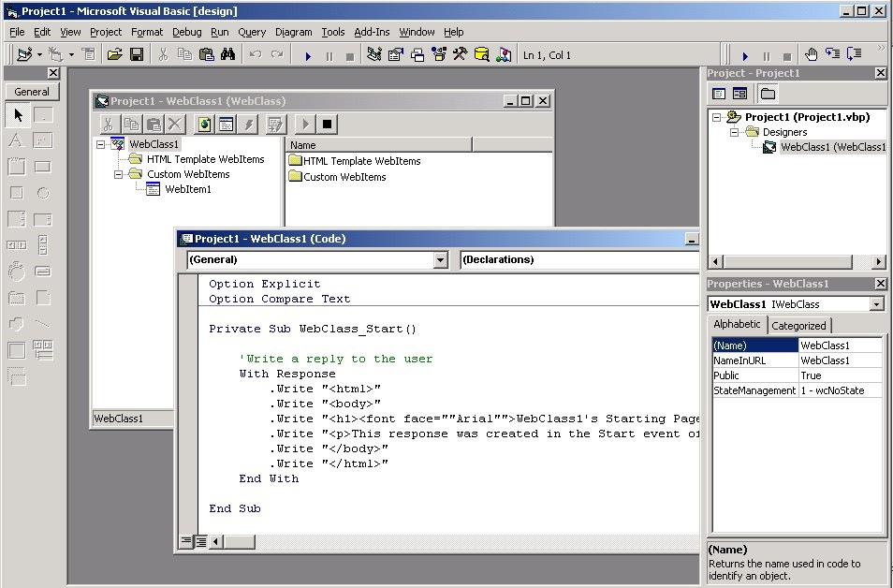The height and width of the screenshot is (588, 893).
Task: Switch to Full Module View at code window bottom
Action: point(200,541)
